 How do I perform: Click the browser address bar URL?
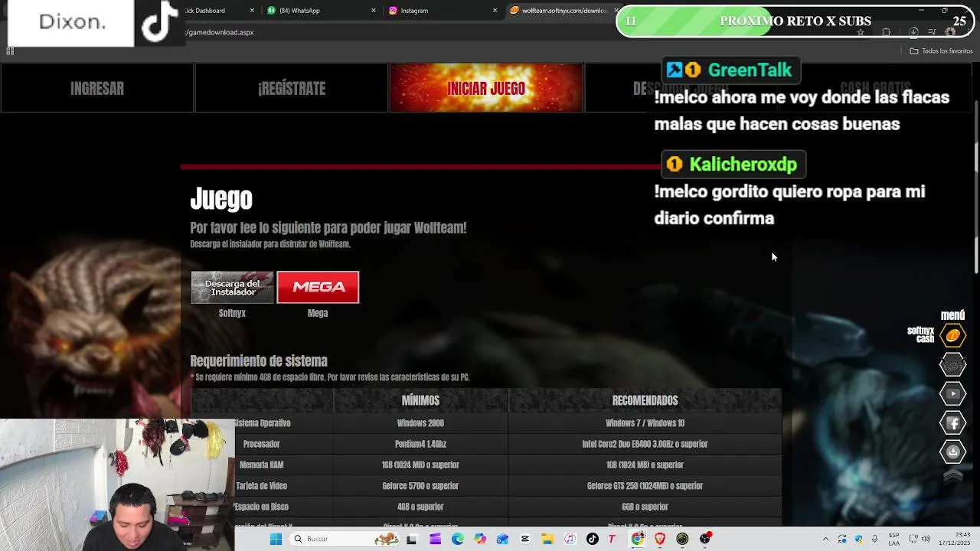click(x=219, y=32)
